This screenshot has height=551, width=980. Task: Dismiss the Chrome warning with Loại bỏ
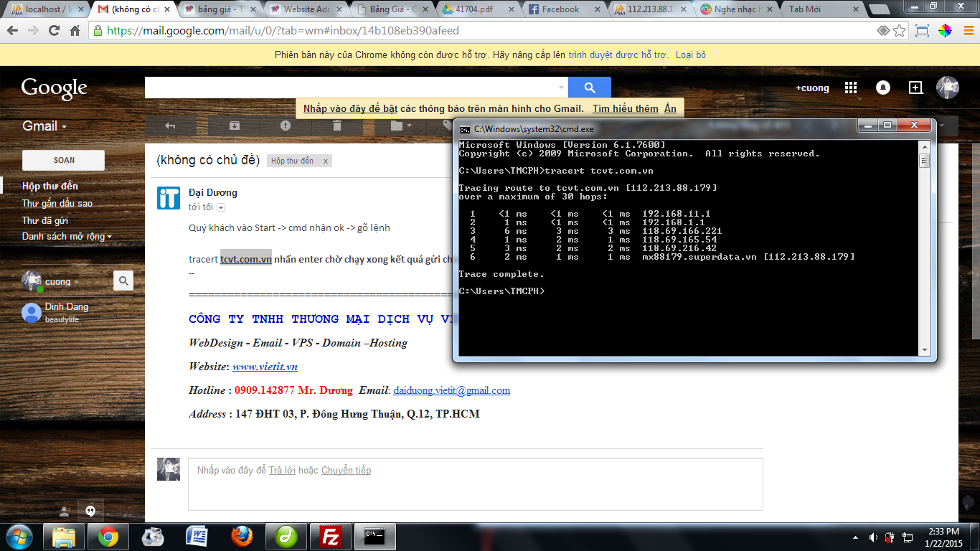coord(691,55)
